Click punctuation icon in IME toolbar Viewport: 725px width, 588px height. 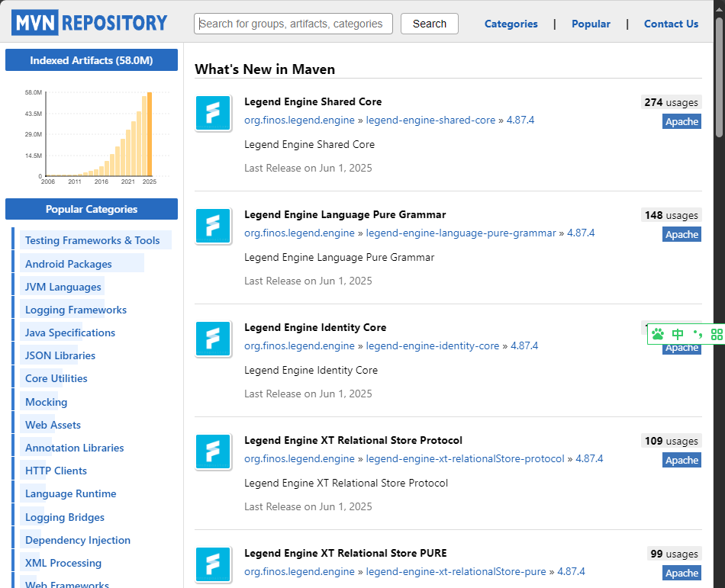coord(698,334)
